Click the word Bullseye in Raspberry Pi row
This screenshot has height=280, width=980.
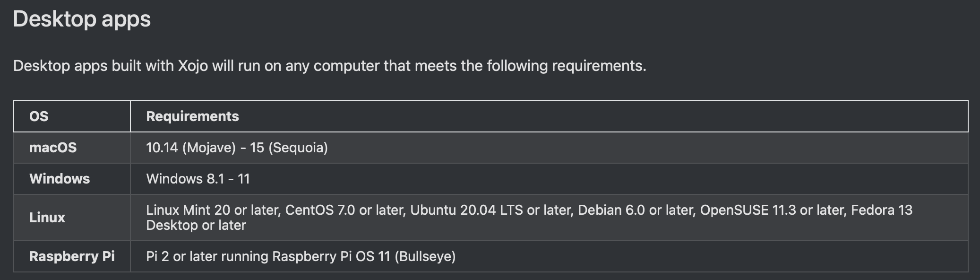425,256
